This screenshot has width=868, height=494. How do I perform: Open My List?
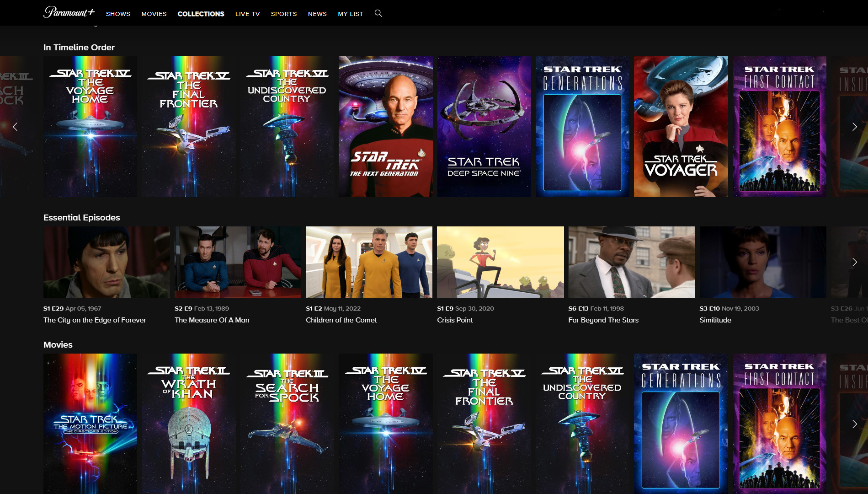[350, 14]
